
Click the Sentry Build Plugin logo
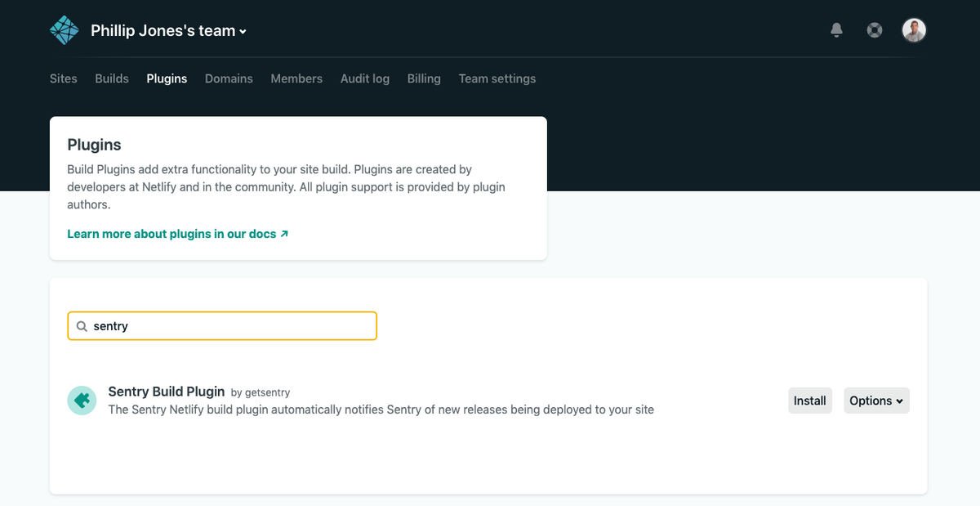point(82,401)
